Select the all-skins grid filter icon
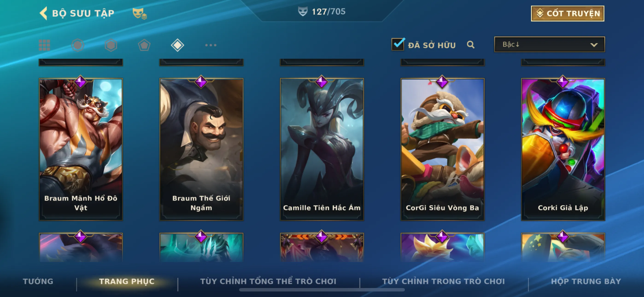This screenshot has height=297, width=644. tap(44, 45)
